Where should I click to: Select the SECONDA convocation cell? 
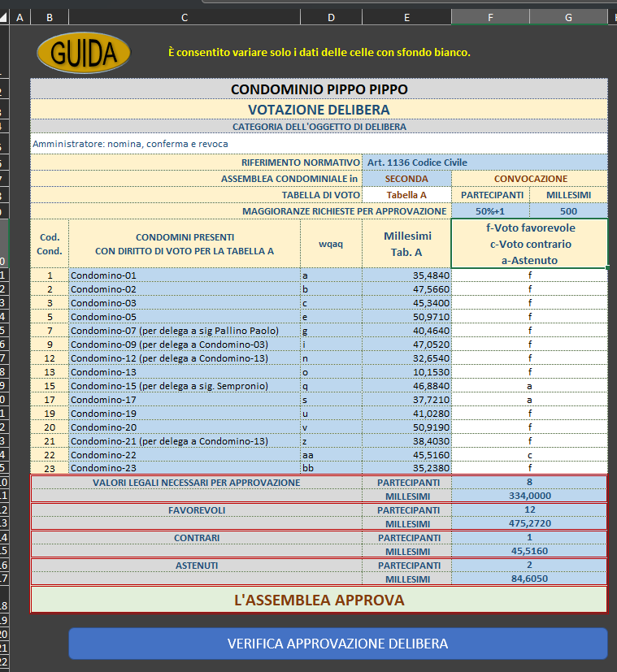click(x=406, y=179)
